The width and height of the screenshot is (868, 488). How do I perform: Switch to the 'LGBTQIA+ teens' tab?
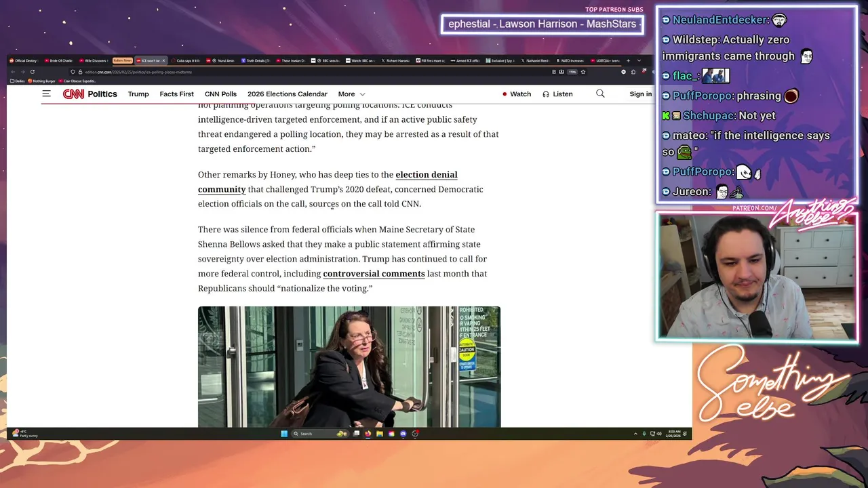[x=605, y=60]
